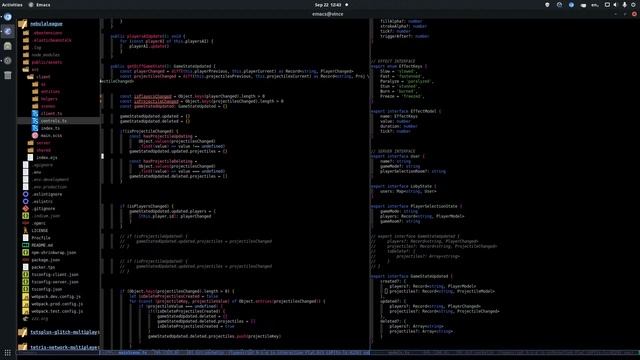Open tsconfig-server.json
The width and height of the screenshot is (640, 360).
55,282
